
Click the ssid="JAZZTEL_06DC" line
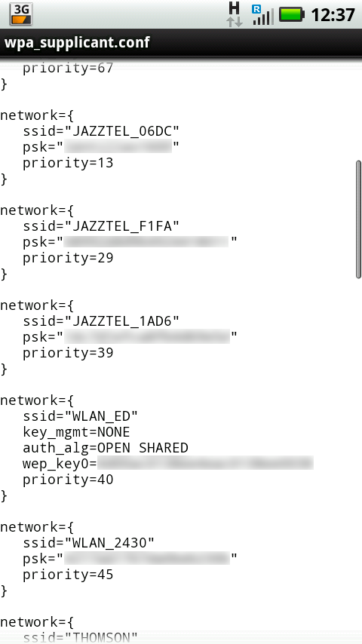(x=101, y=131)
